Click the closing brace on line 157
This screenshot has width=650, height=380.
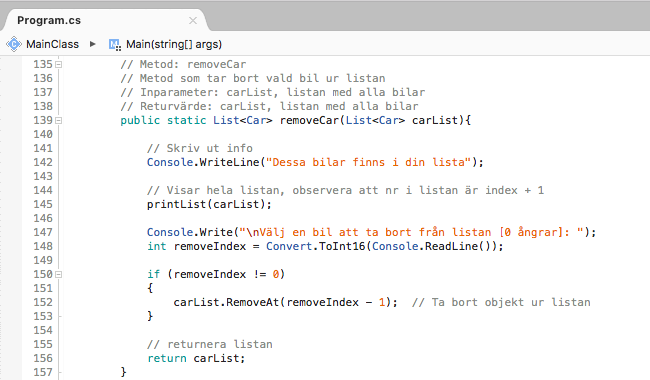(123, 372)
